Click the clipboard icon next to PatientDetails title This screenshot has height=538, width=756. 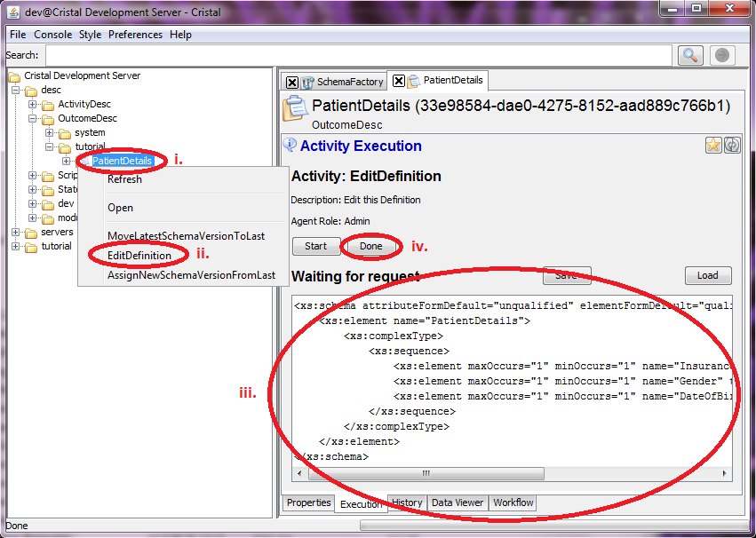pyautogui.click(x=295, y=108)
